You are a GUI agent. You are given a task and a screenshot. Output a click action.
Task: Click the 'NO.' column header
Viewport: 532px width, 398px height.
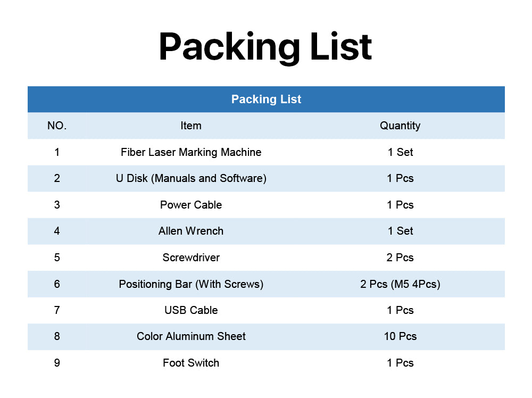[x=57, y=126]
